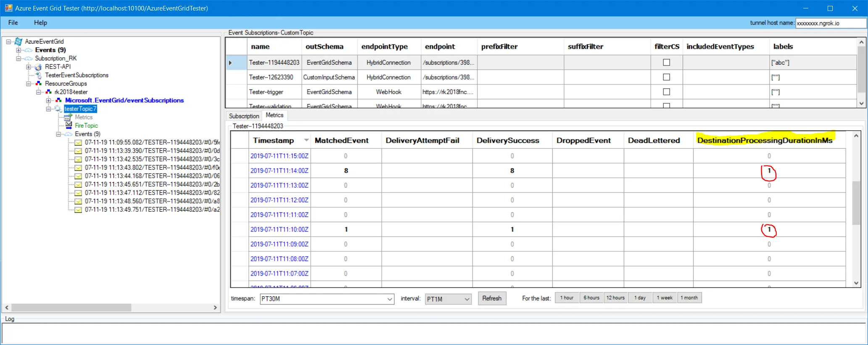Click the Azure Event Grid Tester title bar icon
The width and height of the screenshot is (868, 345).
click(x=8, y=8)
